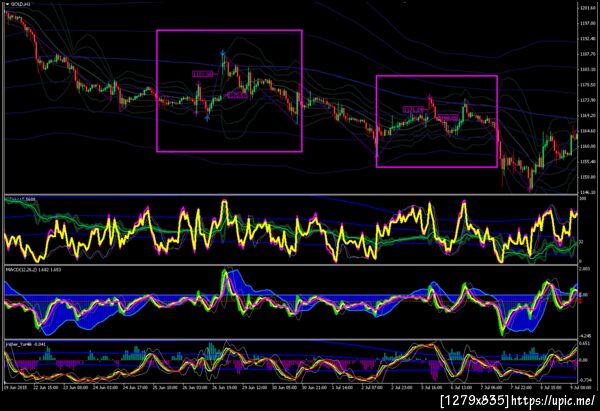Click the 30 Jun 05:00 time axis label

(x=284, y=387)
